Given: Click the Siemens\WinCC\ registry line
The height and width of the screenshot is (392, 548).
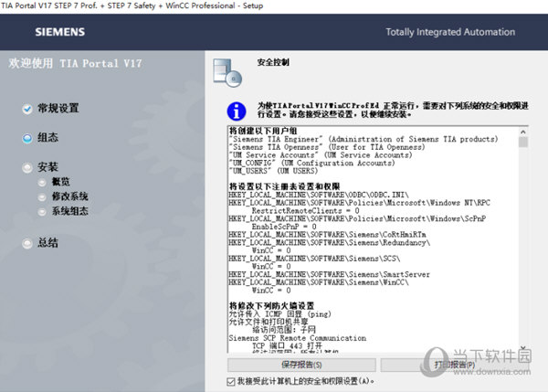Looking at the screenshot, I should pos(319,282).
